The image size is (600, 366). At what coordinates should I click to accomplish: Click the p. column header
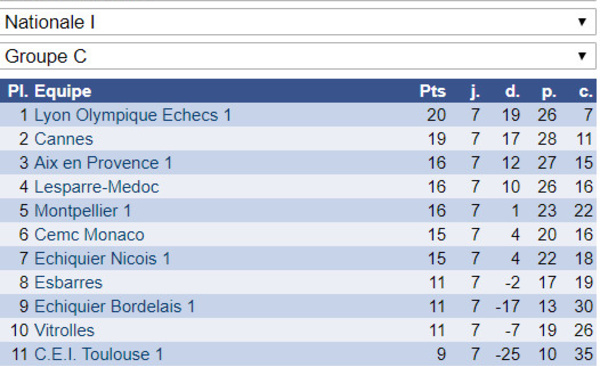tap(549, 91)
